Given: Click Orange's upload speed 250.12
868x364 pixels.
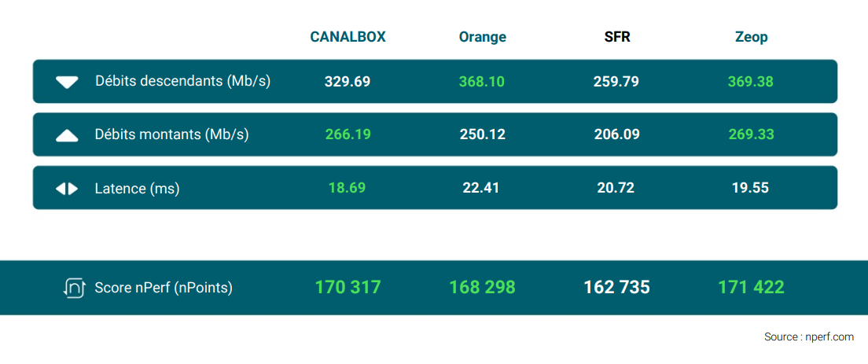Looking at the screenshot, I should click(x=483, y=134).
